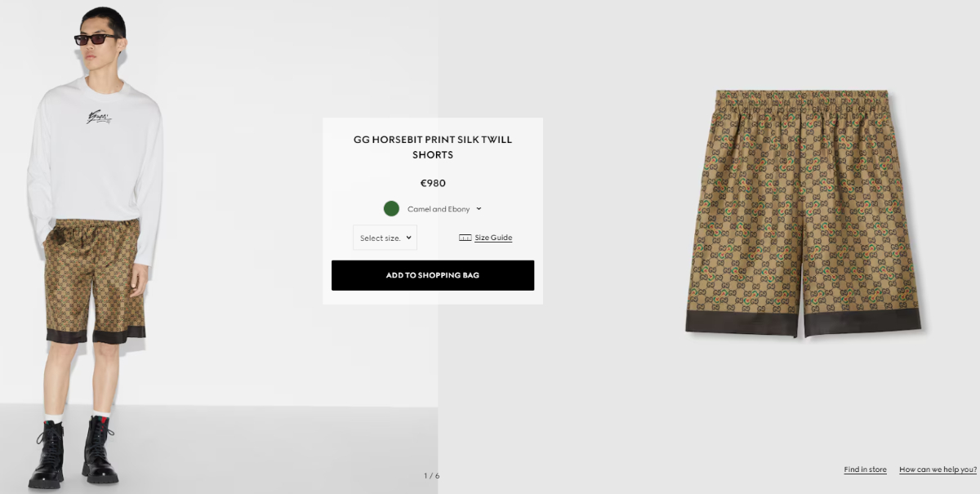This screenshot has width=980, height=494.
Task: Click the model's black lace-up boots
Action: 74,452
